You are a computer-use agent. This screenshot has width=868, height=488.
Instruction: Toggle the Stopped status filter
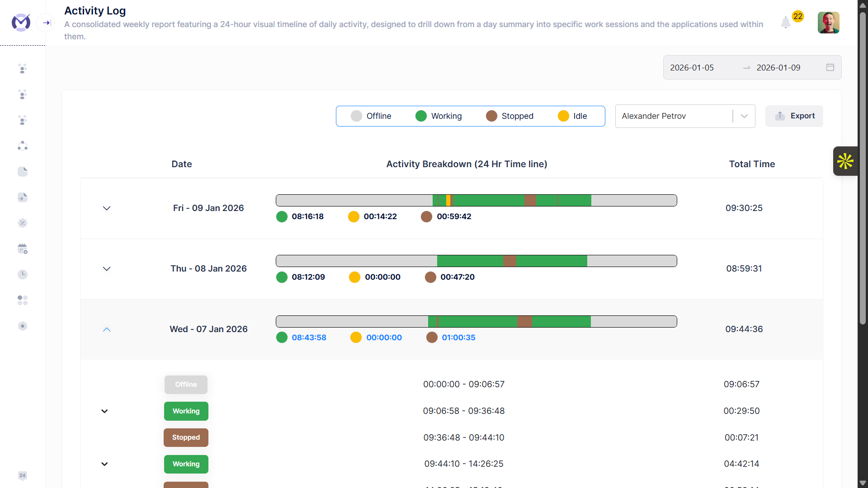509,116
